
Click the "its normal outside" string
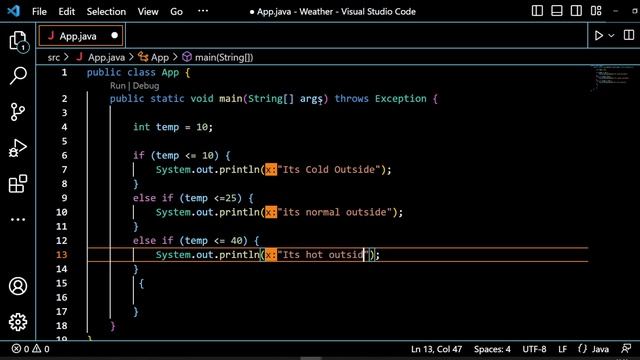pos(335,212)
